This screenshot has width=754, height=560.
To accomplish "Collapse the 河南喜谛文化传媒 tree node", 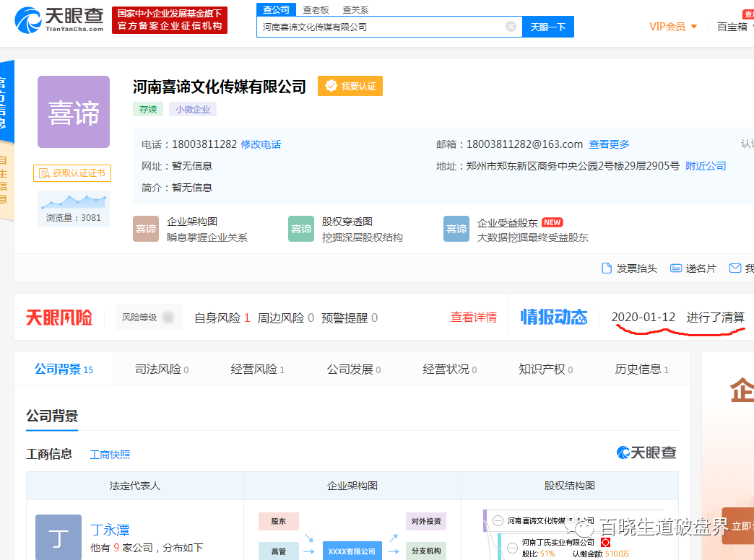I will (498, 520).
